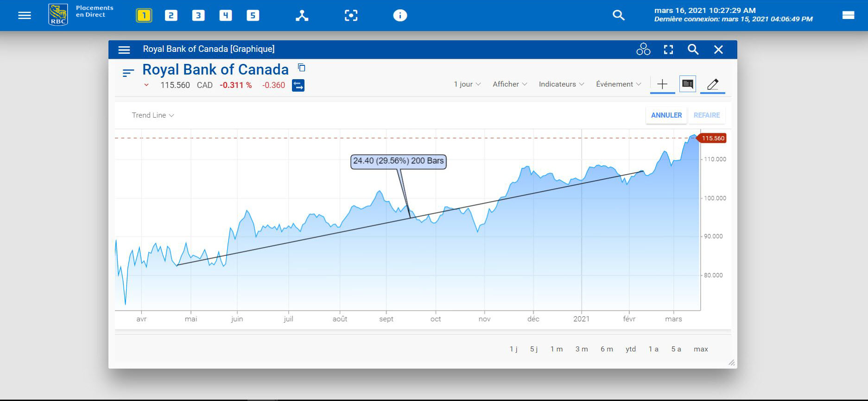
Task: Open the Événement dropdown
Action: point(619,84)
